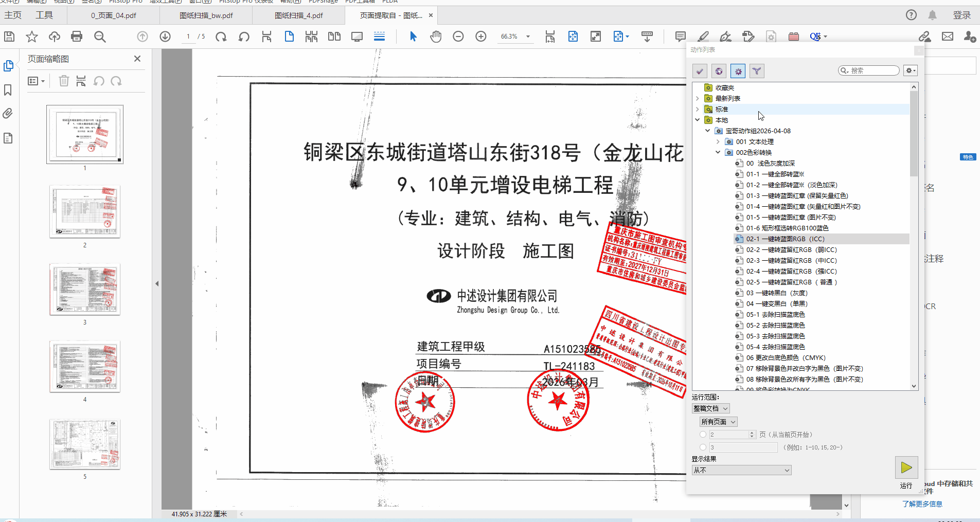Click the manage actions checkmark button
The width and height of the screenshot is (980, 522).
pos(699,70)
